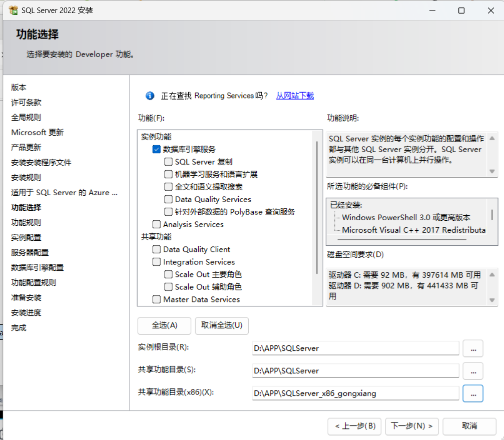The image size is (504, 440).
Task: Check 机器学习服务和语言扩展 option
Action: click(x=168, y=174)
